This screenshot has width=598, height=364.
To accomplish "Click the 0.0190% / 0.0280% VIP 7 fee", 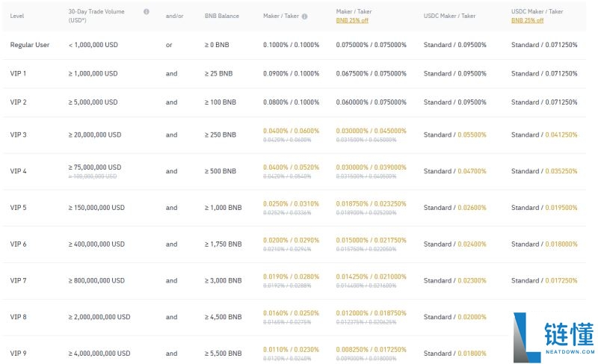I will coord(291,277).
